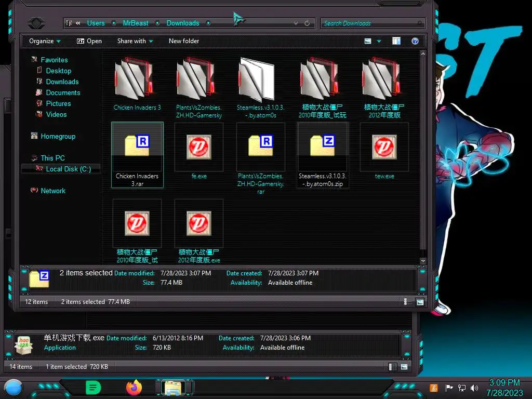Image resolution: width=532 pixels, height=399 pixels.
Task: Click the 12 items status bar text
Action: tap(36, 302)
